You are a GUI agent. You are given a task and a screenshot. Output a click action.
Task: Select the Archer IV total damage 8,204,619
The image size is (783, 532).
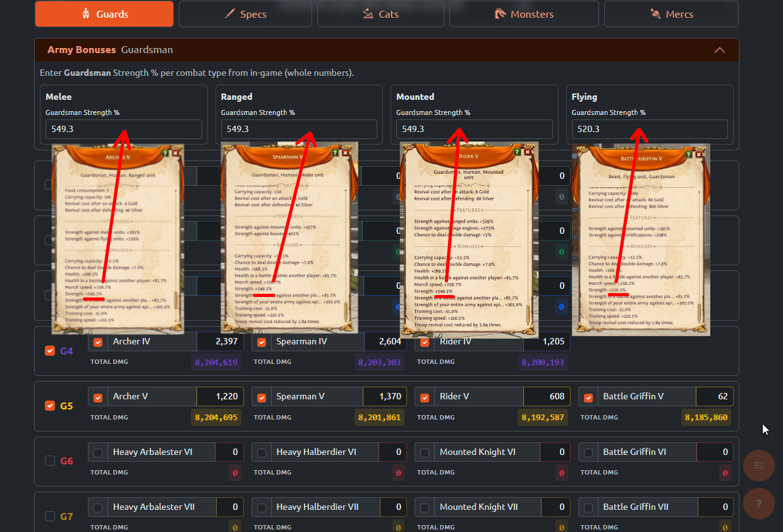[216, 362]
